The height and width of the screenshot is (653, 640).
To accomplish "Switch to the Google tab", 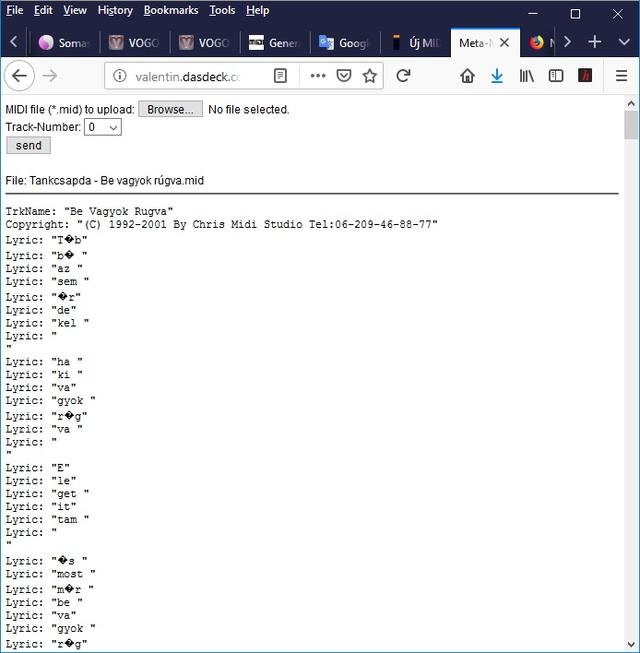I will 344,43.
